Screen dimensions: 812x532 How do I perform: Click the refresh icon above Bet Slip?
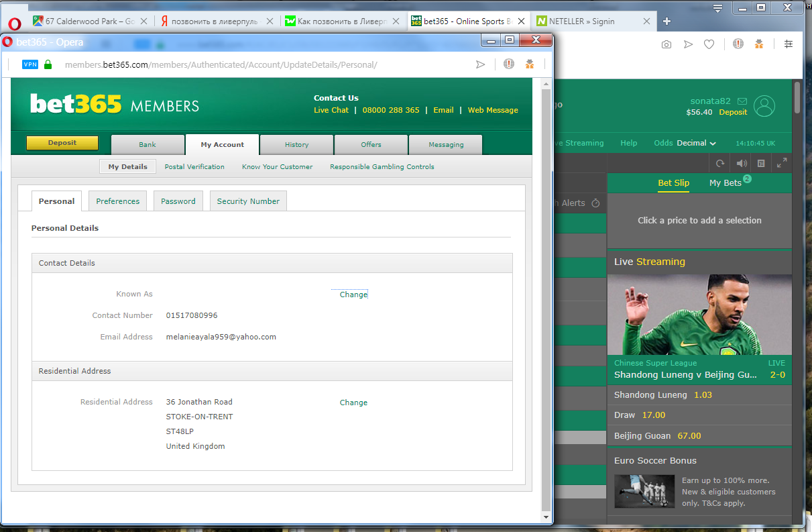[720, 163]
